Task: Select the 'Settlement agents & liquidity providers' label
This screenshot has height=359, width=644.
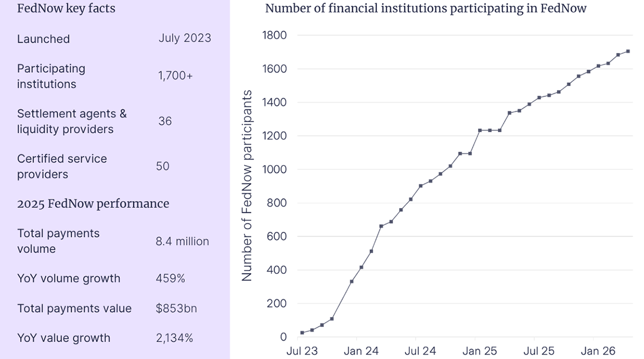Action: coord(72,121)
